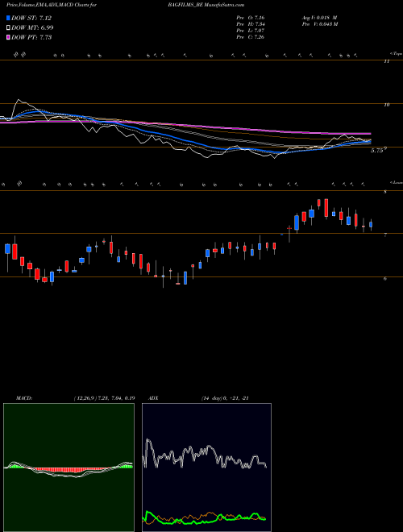Select the 'DOW PT: 7.73' legend label
Image resolution: width=403 pixels, height=532 pixels.
pyautogui.click(x=31, y=37)
